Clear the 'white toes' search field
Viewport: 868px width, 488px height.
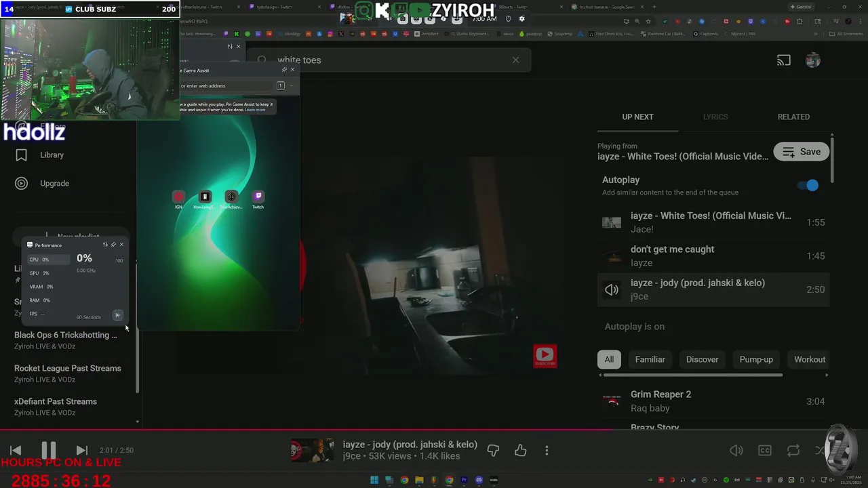[515, 60]
